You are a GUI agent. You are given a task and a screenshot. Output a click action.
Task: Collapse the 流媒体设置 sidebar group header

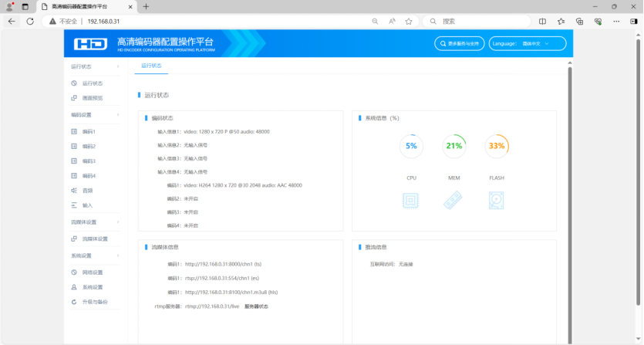click(94, 222)
